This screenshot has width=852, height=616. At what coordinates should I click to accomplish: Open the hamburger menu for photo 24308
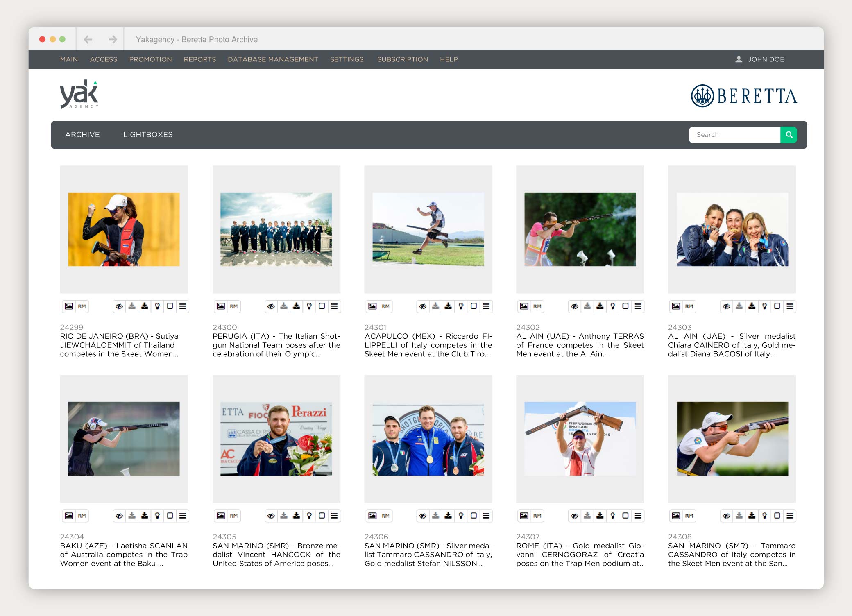coord(790,516)
